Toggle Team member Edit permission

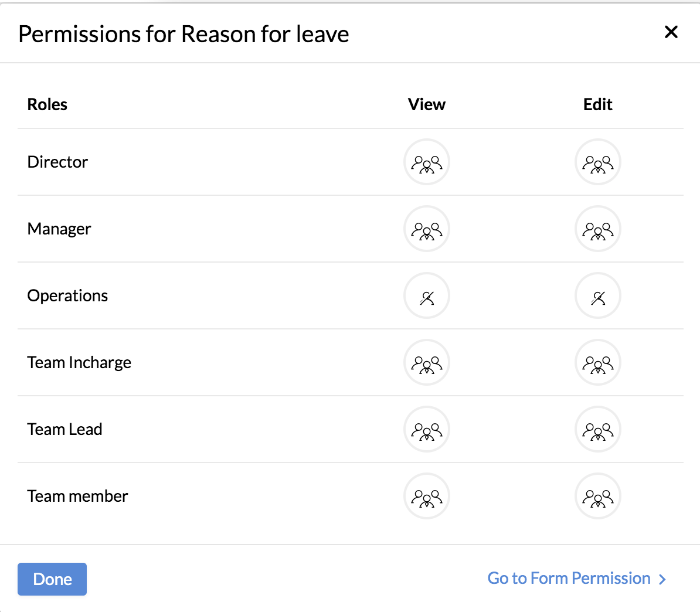597,496
